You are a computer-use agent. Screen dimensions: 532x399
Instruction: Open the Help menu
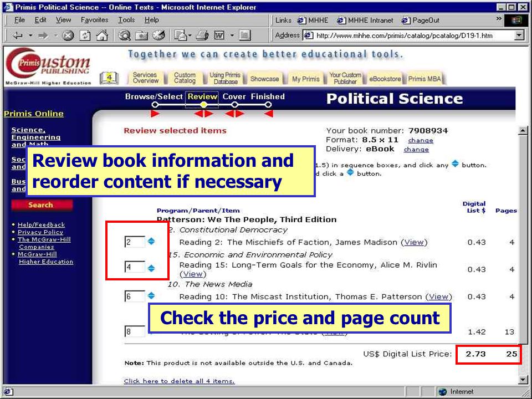click(x=152, y=20)
